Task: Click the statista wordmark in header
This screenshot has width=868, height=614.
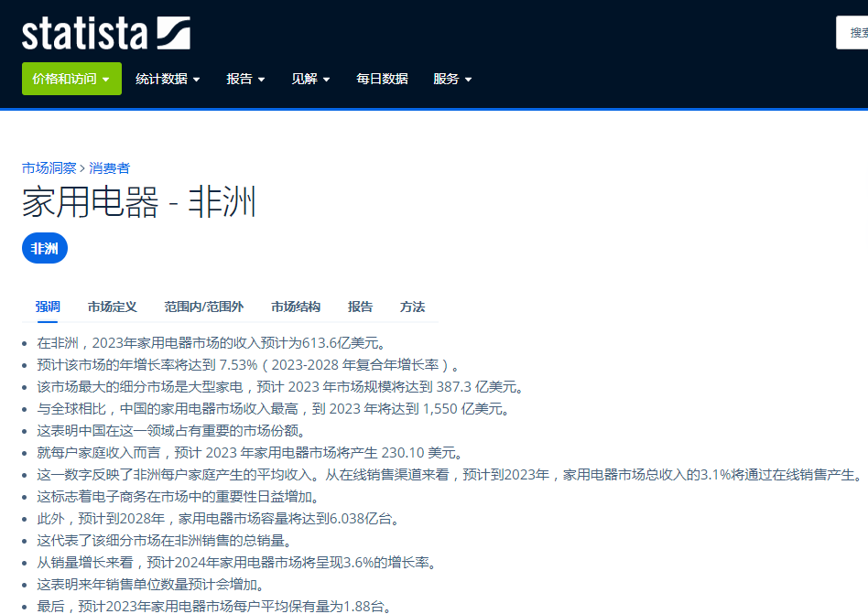Action: click(x=85, y=34)
